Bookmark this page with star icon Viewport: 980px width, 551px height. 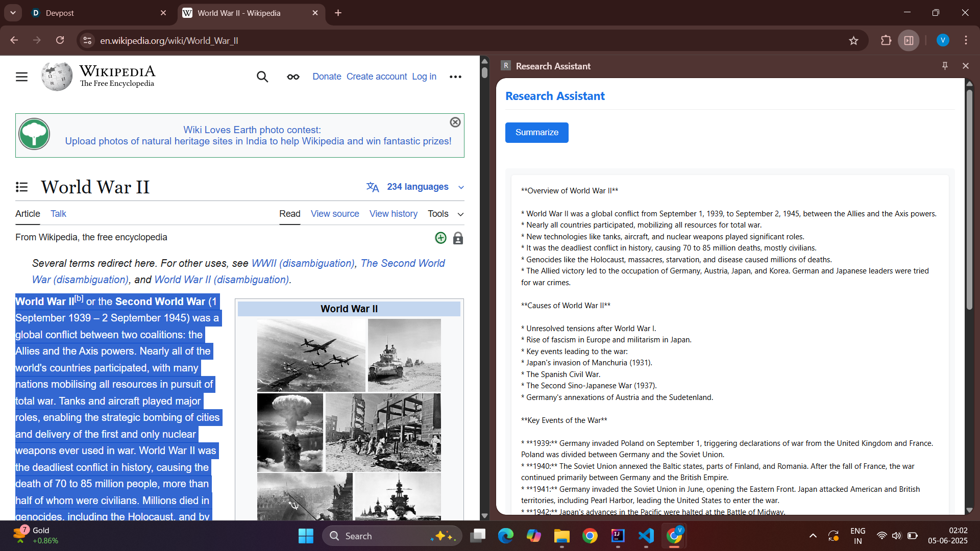point(853,40)
